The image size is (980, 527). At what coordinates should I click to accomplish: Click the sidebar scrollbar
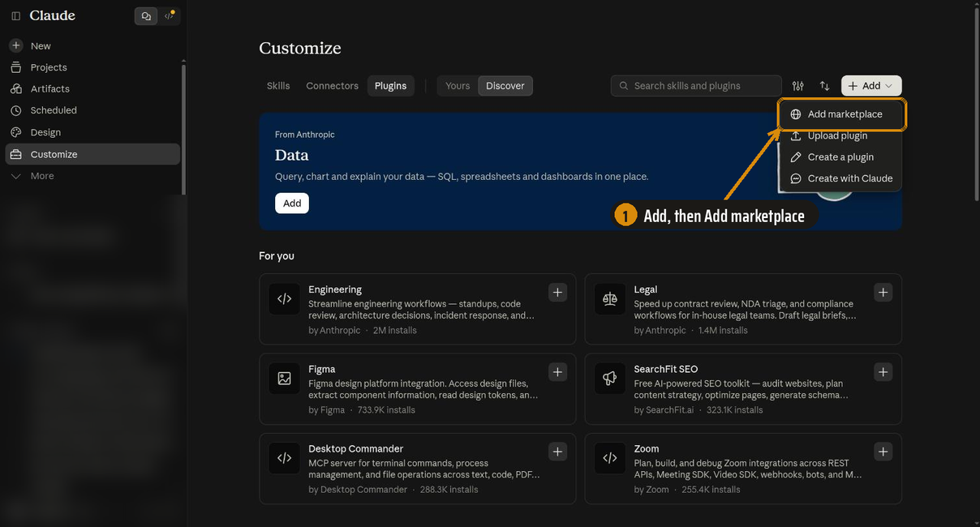pyautogui.click(x=183, y=130)
